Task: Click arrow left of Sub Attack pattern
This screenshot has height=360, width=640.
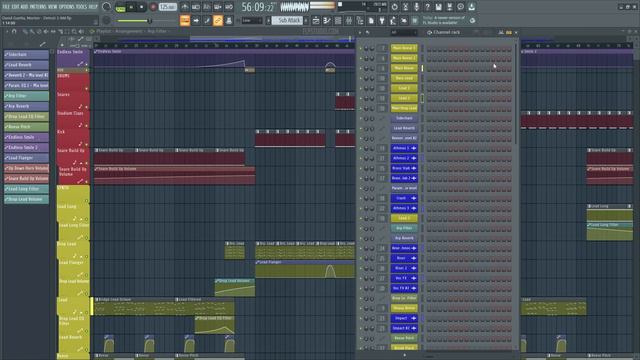Action: click(x=269, y=20)
